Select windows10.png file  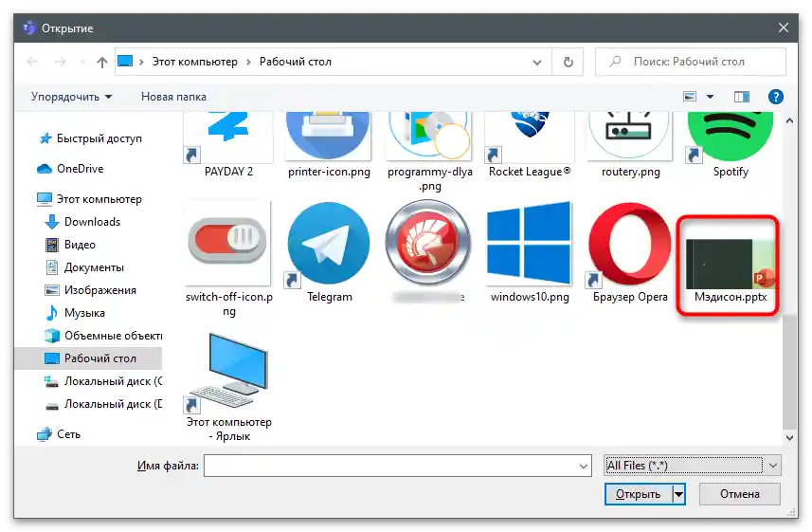tap(530, 252)
